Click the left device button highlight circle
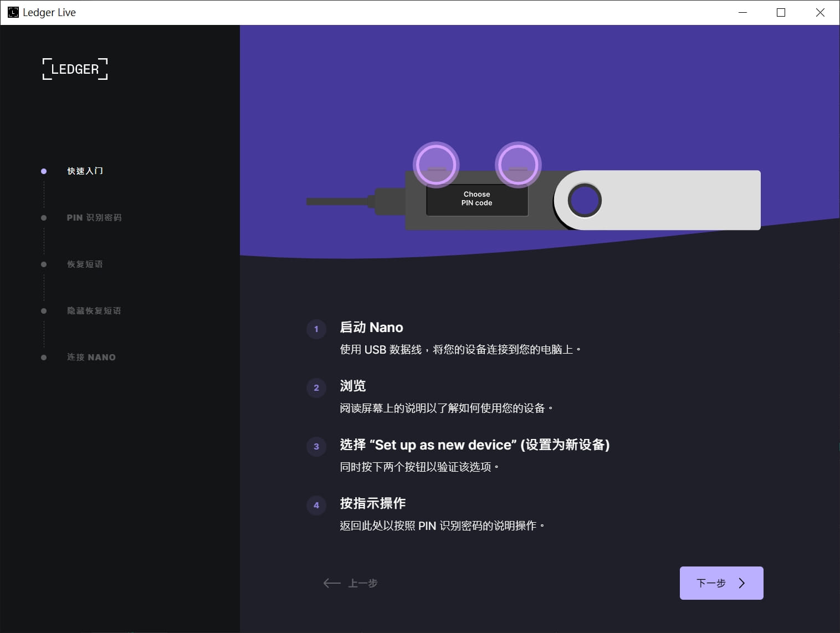 tap(436, 165)
